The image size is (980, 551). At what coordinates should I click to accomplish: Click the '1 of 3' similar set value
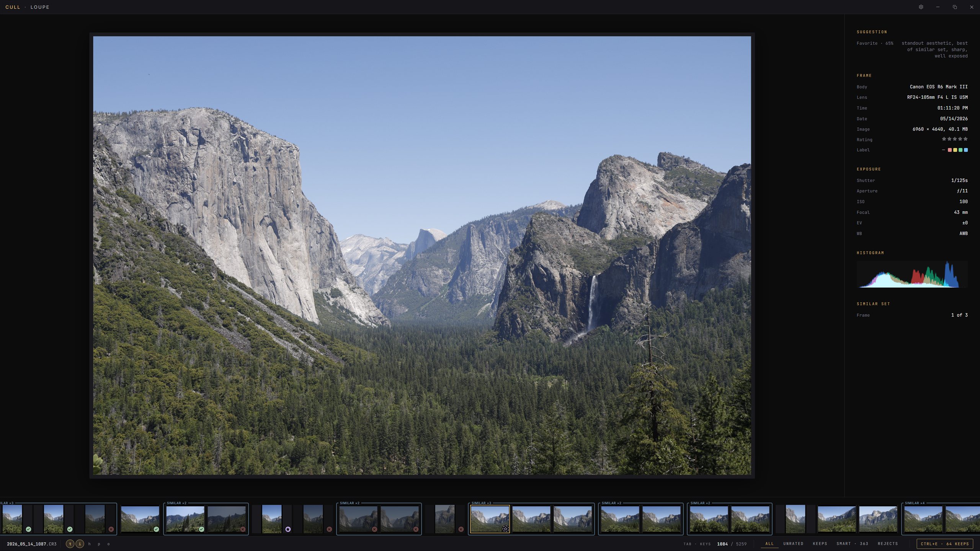click(x=959, y=315)
